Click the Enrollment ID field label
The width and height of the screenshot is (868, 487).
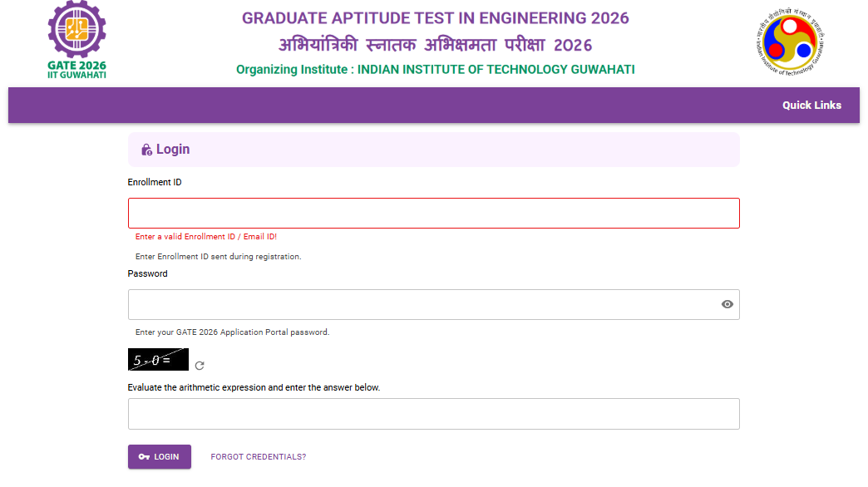155,182
